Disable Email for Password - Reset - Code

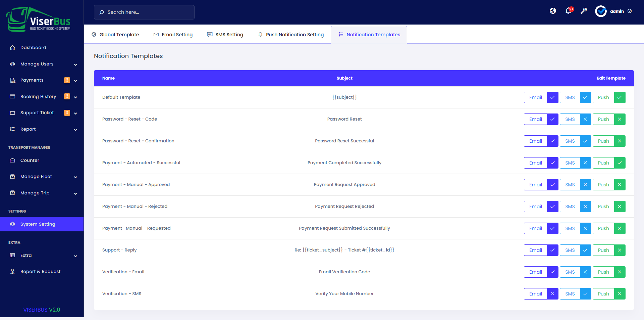[x=552, y=119]
